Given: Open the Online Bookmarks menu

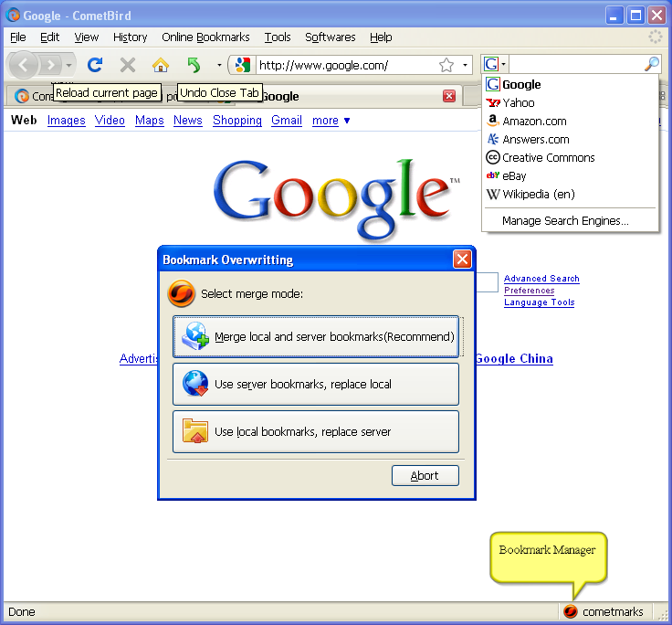Looking at the screenshot, I should 205,37.
